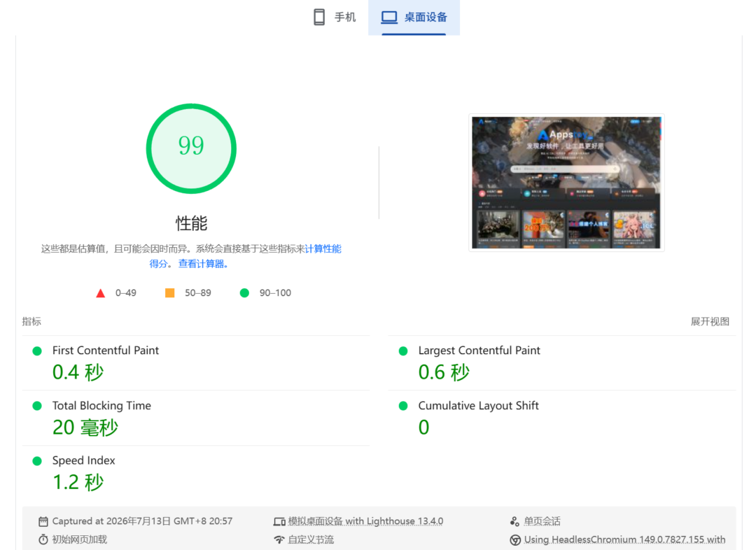
Task: Click the laptop icon in the tab bar
Action: pyautogui.click(x=389, y=17)
